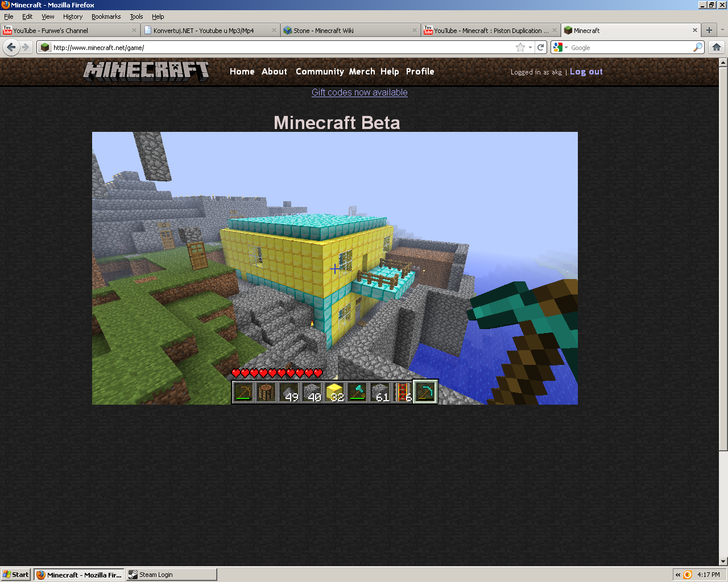Expand hidden system tray icons chevron

678,575
